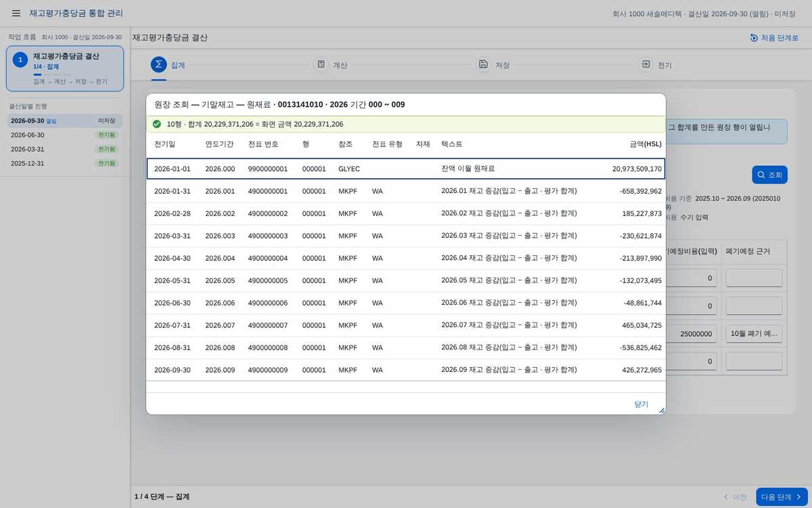Click GLYEC reference cell
Viewport: 812px width, 508px height.
point(349,169)
